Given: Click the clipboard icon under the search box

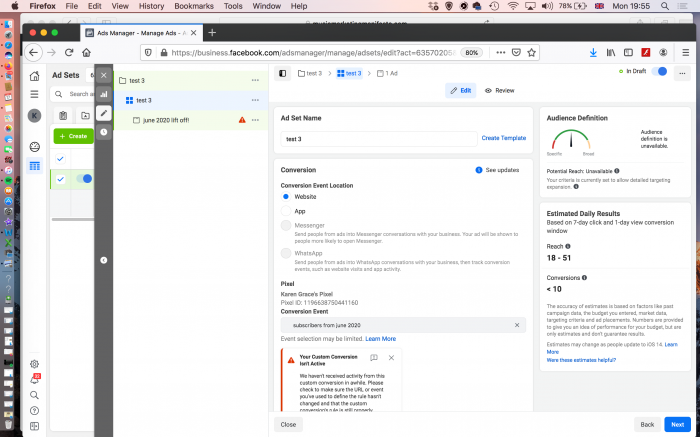Looking at the screenshot, I should click(x=63, y=116).
